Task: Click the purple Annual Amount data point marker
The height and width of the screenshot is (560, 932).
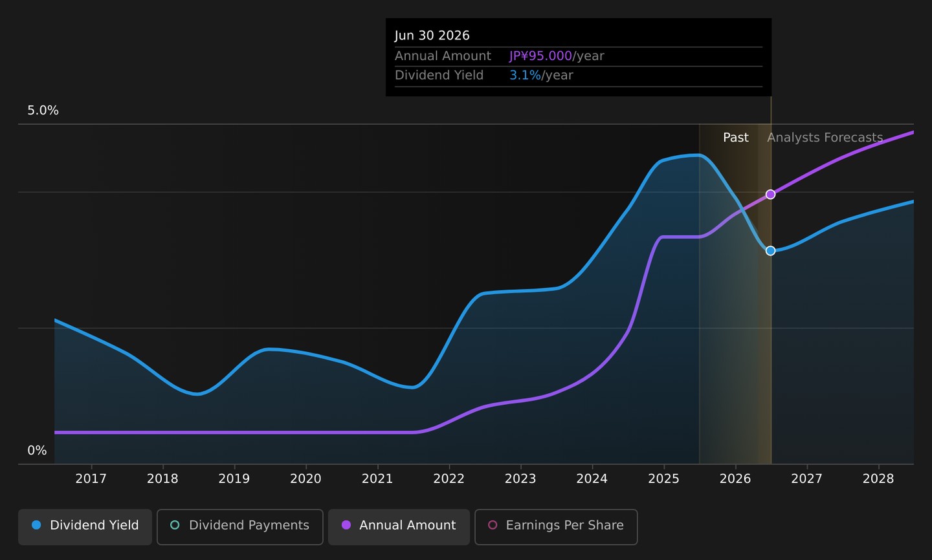Action: pyautogui.click(x=770, y=195)
